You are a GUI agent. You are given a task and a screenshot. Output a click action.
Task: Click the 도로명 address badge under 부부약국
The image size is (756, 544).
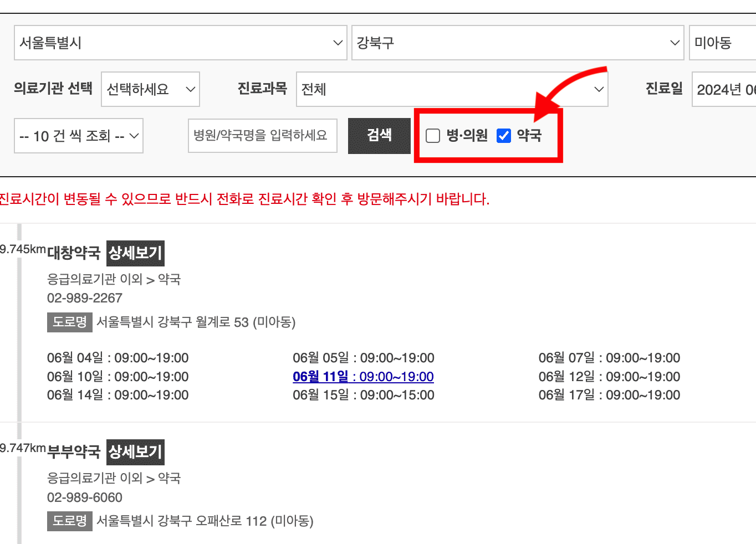[69, 521]
